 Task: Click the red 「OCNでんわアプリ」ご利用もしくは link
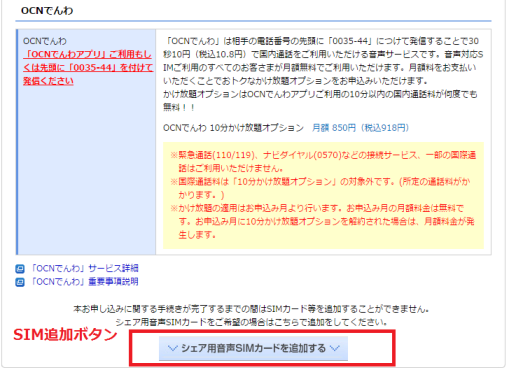point(88,67)
